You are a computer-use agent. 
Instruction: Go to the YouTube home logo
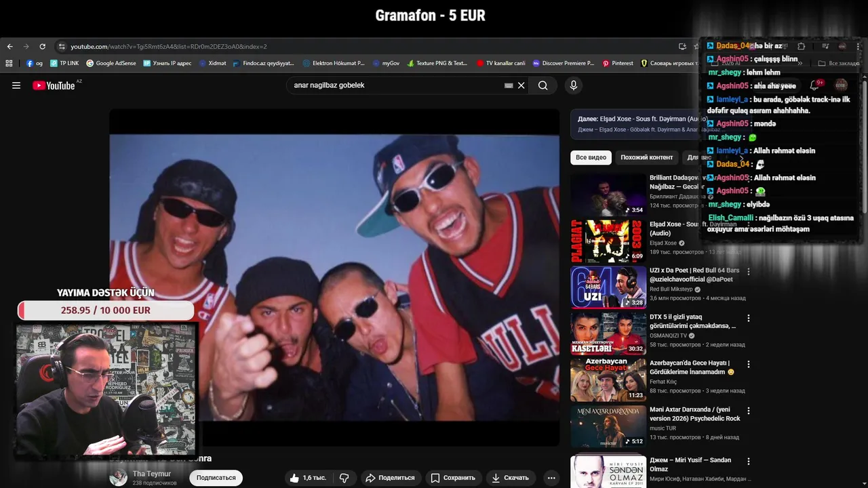pyautogui.click(x=54, y=85)
